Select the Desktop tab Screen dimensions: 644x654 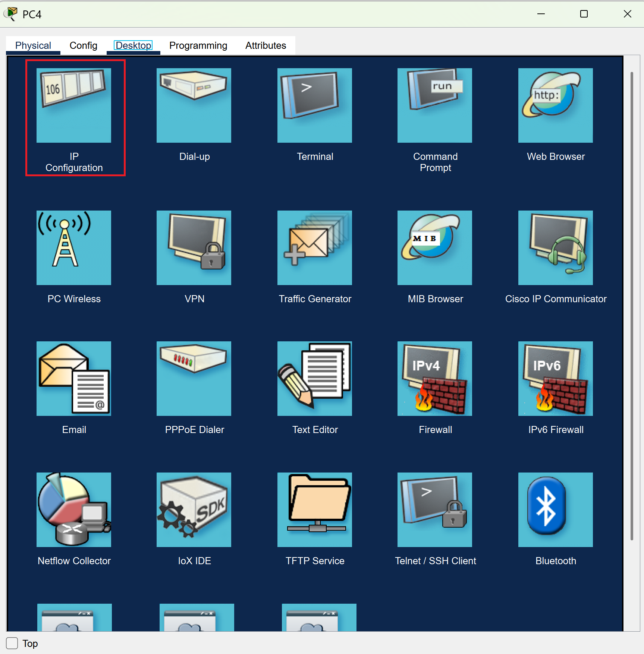click(133, 45)
